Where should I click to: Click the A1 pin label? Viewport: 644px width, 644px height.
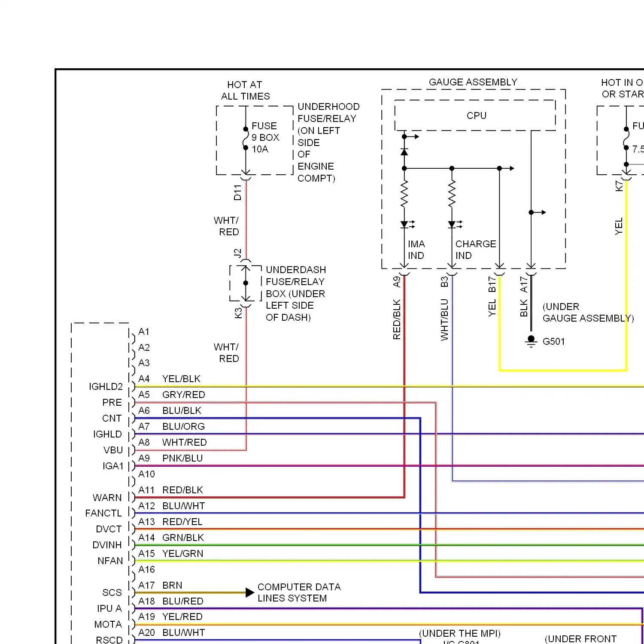coord(144,331)
